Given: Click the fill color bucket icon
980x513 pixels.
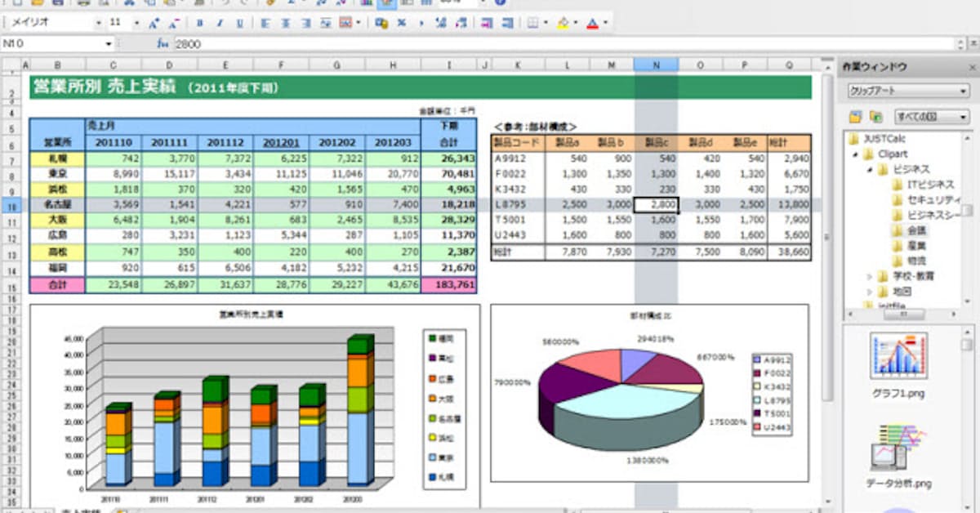Looking at the screenshot, I should (x=562, y=23).
